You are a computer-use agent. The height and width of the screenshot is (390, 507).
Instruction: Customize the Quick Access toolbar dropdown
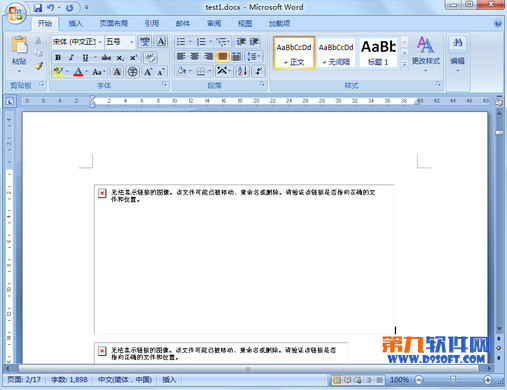click(x=86, y=7)
